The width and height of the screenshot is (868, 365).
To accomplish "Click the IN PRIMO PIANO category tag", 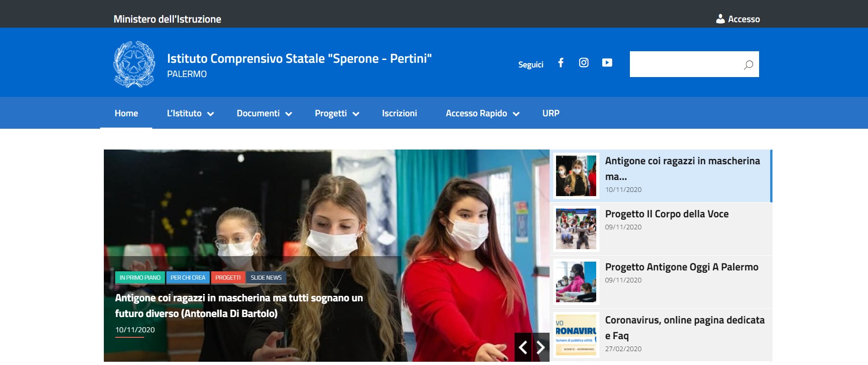I will [140, 277].
